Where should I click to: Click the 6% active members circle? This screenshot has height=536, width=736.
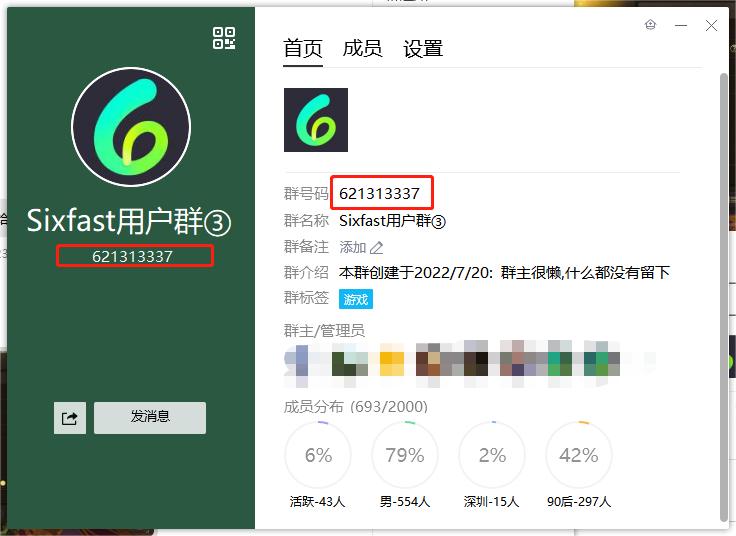pyautogui.click(x=318, y=456)
